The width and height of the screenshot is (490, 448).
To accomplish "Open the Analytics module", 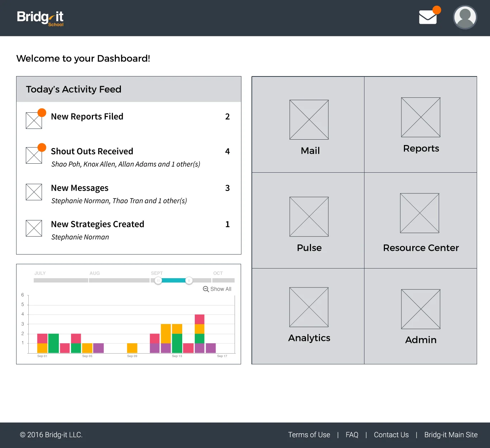I will pyautogui.click(x=309, y=316).
